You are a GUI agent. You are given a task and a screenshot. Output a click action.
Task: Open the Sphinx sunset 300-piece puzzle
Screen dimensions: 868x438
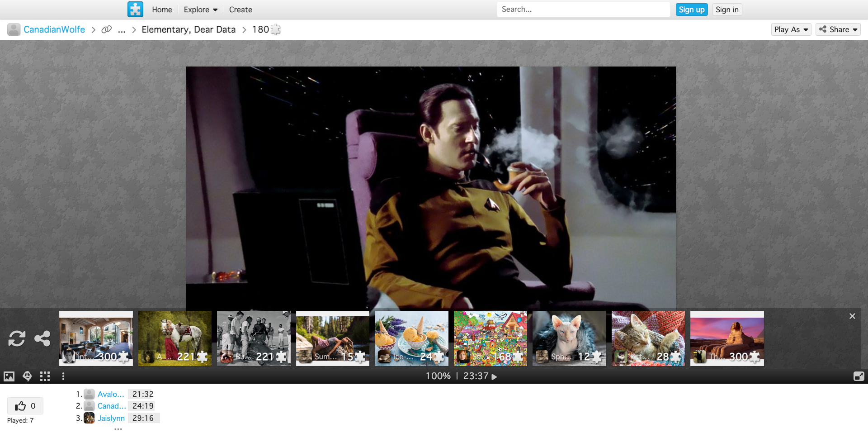(727, 338)
